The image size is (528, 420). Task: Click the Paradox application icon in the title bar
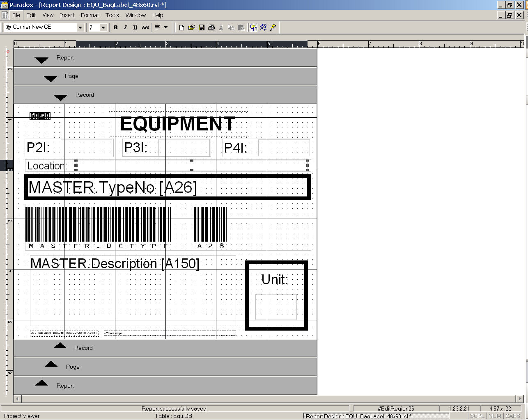click(5, 5)
